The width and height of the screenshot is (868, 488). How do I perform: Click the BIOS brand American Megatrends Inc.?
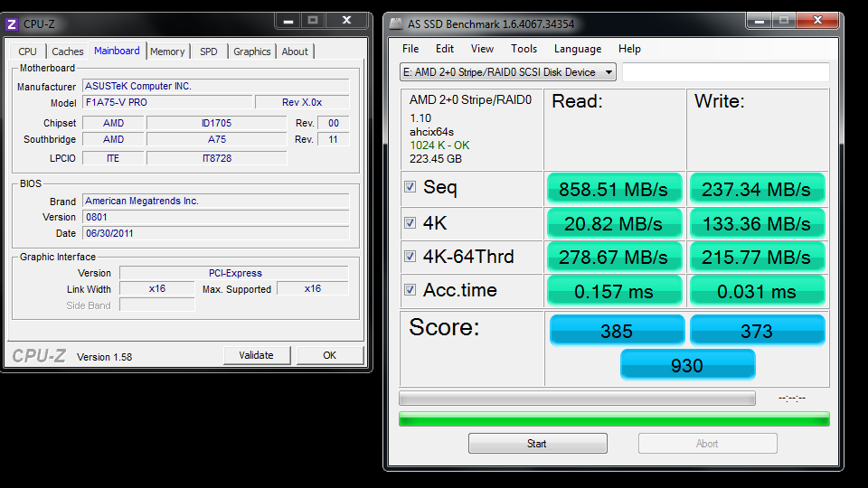pos(216,201)
